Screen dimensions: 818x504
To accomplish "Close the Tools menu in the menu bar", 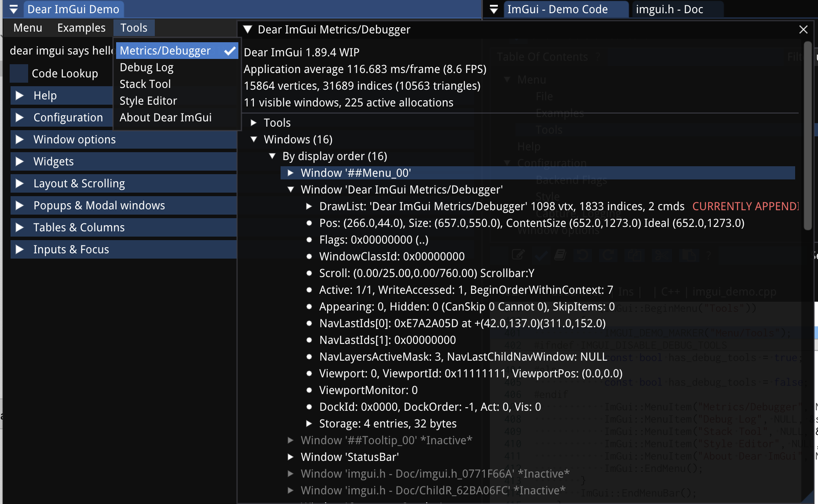I will coord(134,28).
